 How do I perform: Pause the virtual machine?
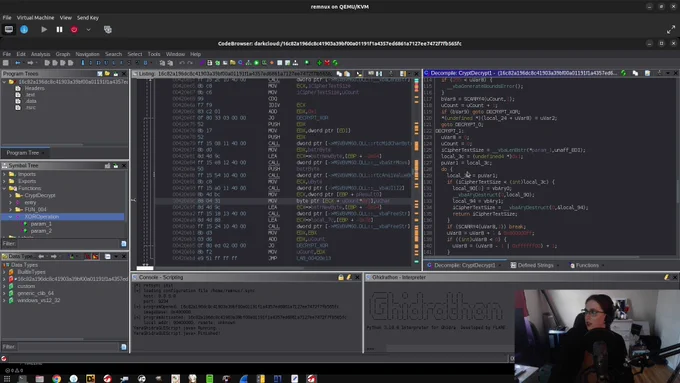click(x=59, y=29)
